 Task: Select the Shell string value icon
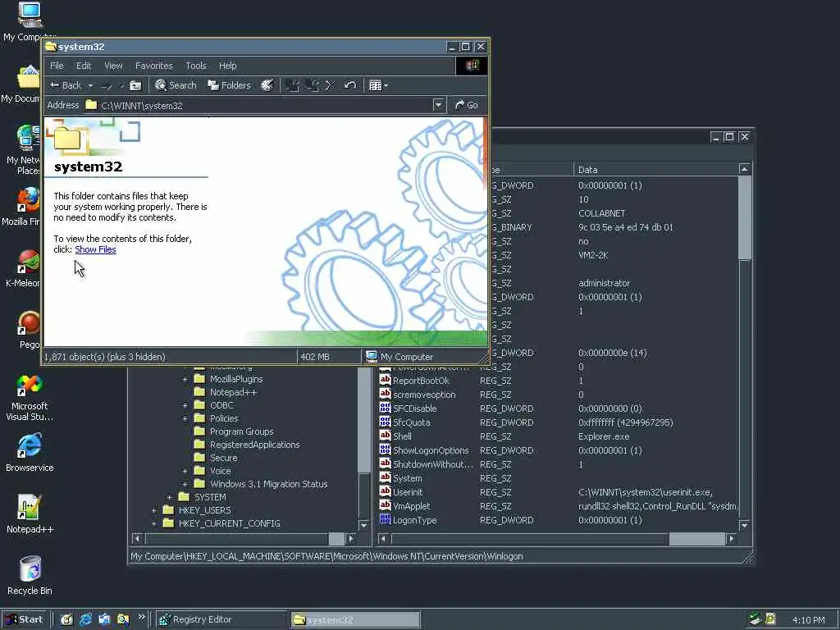click(386, 436)
